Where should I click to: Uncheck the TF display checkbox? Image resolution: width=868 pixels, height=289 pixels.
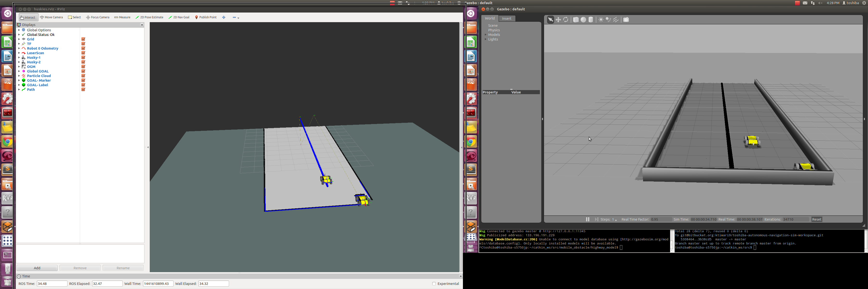point(83,44)
